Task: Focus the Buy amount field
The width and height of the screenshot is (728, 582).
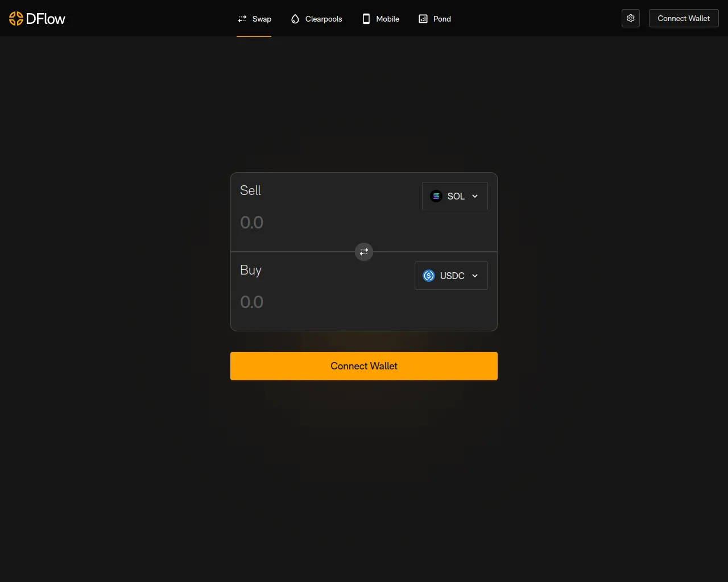Action: 325,302
